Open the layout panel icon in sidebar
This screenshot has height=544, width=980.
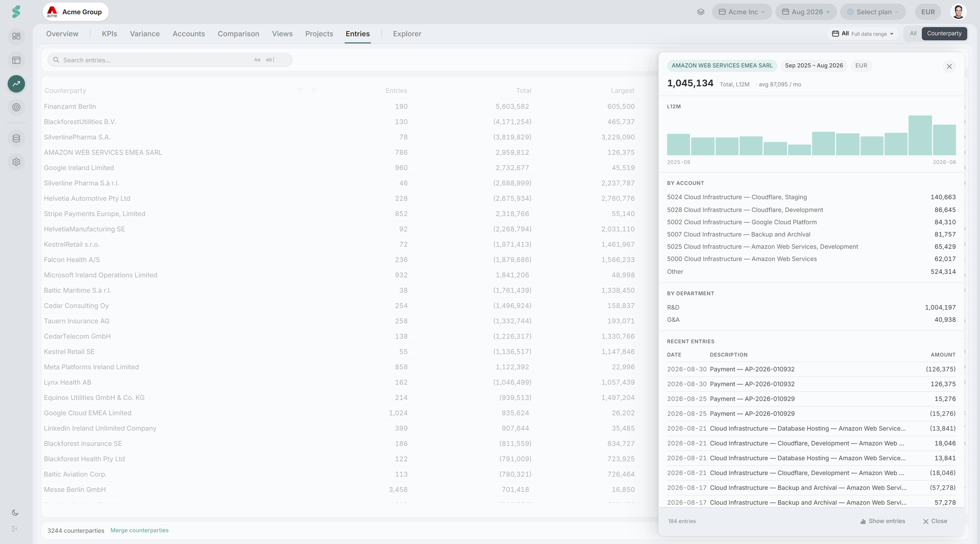[x=16, y=60]
